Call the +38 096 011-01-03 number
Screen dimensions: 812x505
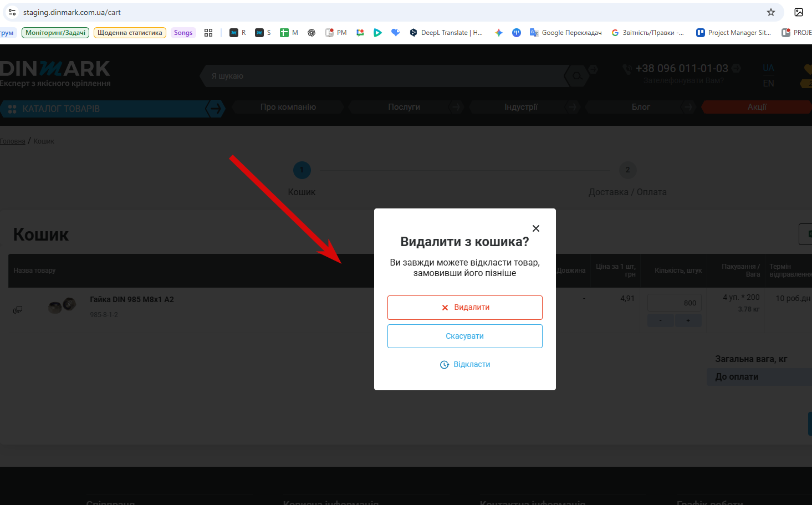[x=682, y=68]
